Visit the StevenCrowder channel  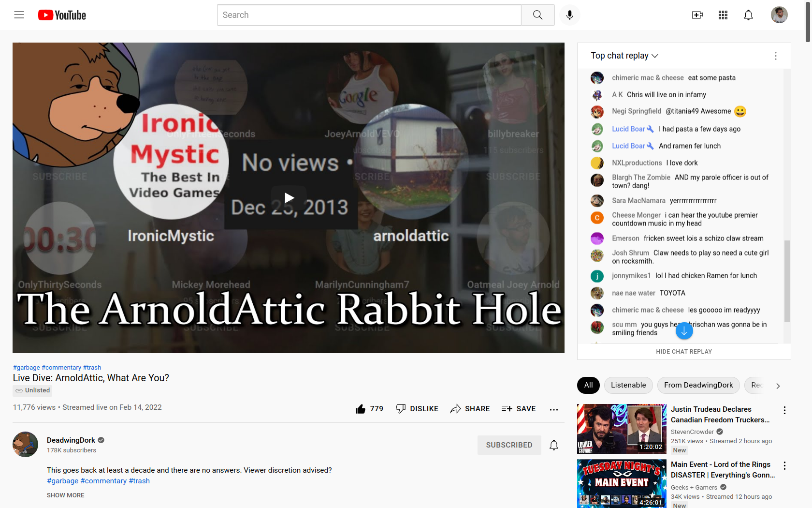692,432
